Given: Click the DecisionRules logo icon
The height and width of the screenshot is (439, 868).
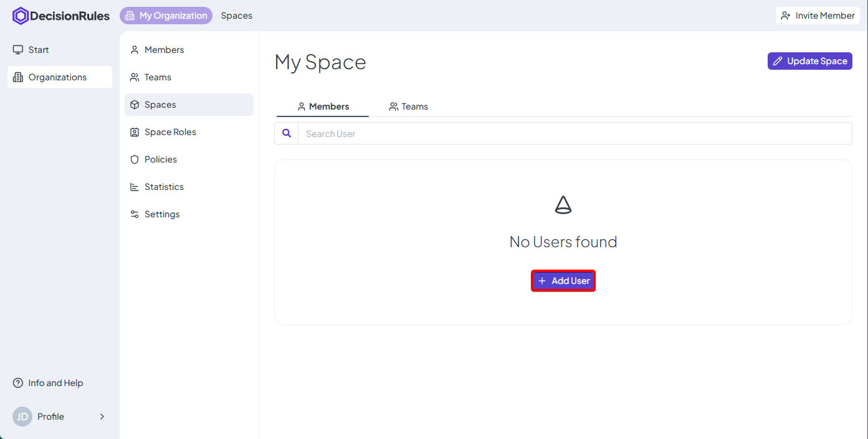Looking at the screenshot, I should 21,16.
